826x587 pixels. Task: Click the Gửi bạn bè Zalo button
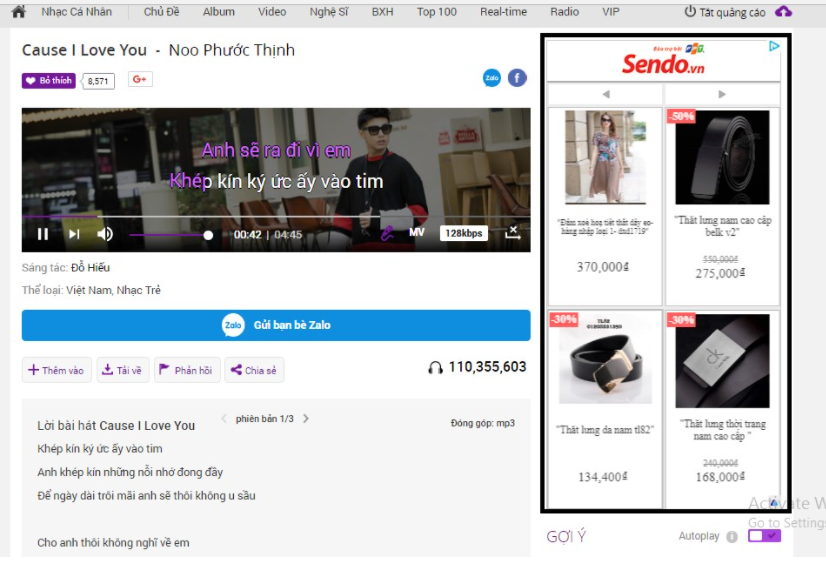(276, 325)
